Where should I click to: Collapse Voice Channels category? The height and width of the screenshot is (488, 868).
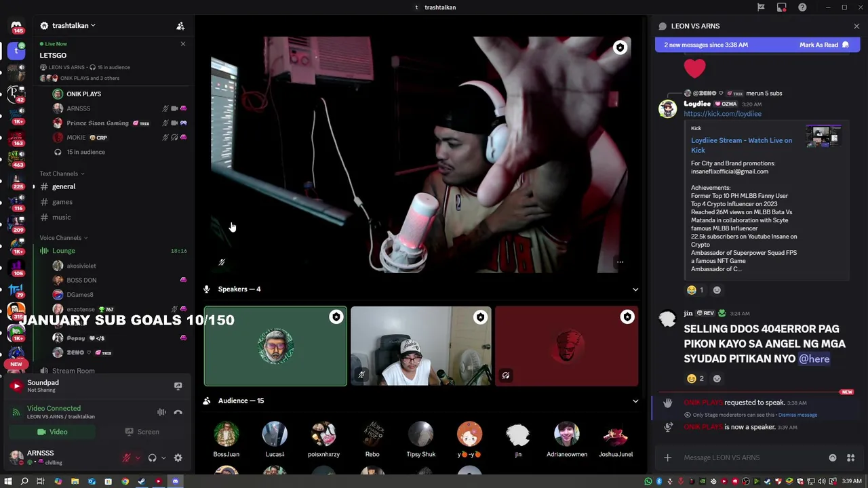[x=63, y=238]
